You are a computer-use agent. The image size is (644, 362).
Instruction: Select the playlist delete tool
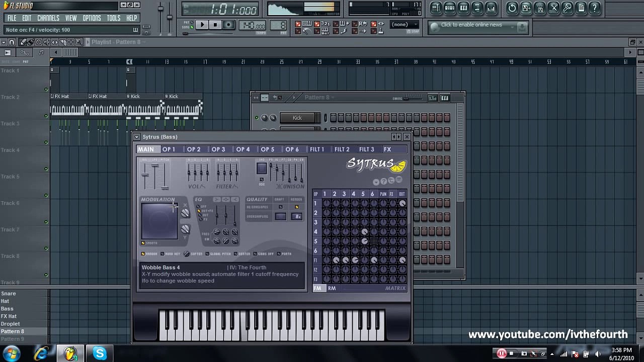click(x=39, y=42)
